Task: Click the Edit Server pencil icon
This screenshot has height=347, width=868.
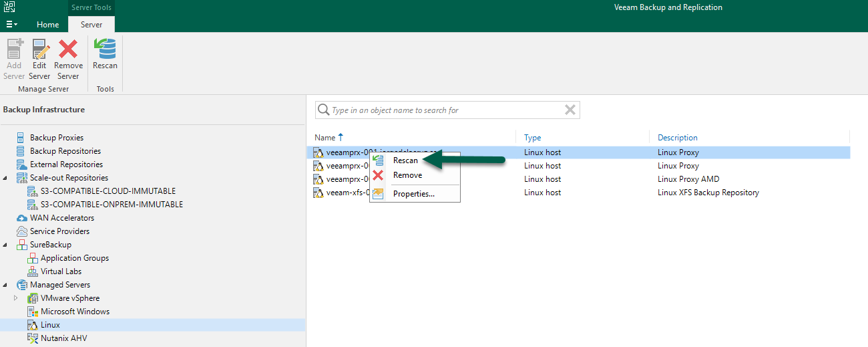Action: (x=40, y=49)
